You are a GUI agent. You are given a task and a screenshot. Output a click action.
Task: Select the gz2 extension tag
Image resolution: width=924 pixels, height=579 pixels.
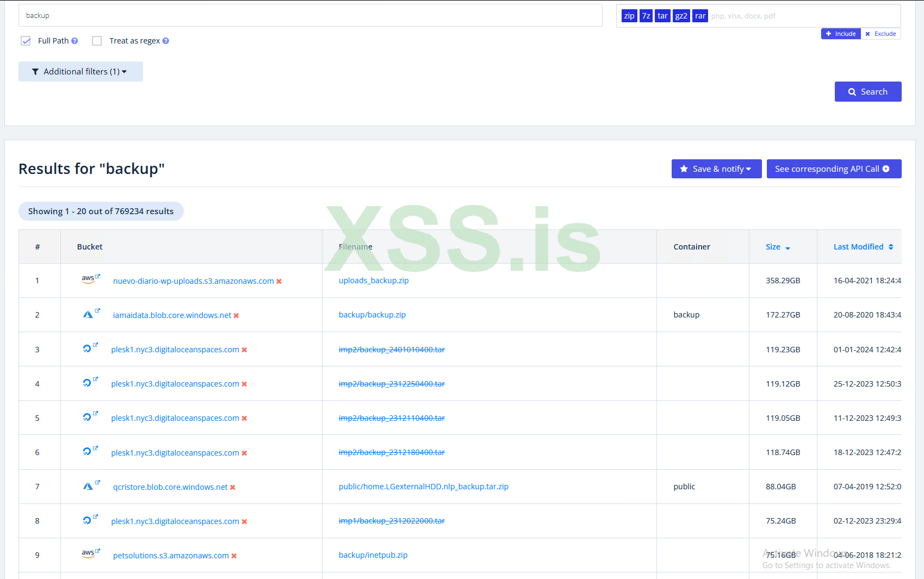(x=681, y=16)
